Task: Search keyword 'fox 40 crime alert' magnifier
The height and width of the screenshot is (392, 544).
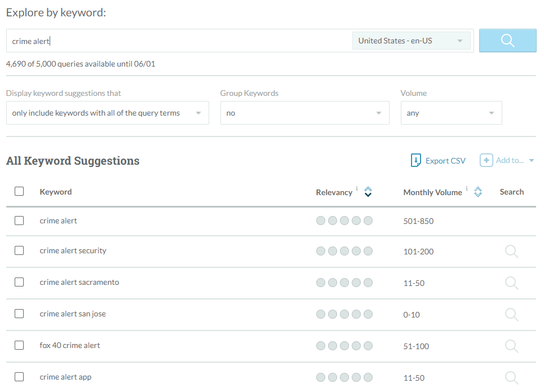Action: tap(511, 346)
